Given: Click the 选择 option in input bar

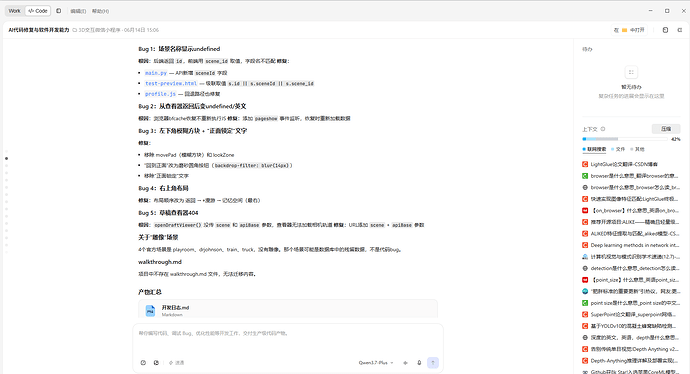Looking at the screenshot, I should point(176,363).
